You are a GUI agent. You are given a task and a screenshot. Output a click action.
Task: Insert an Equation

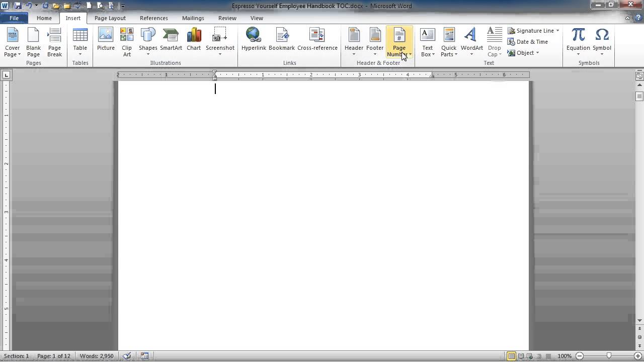[578, 42]
